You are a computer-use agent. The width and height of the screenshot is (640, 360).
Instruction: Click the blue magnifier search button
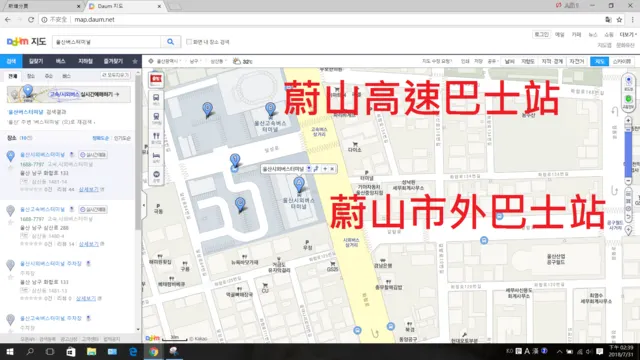[x=170, y=42]
